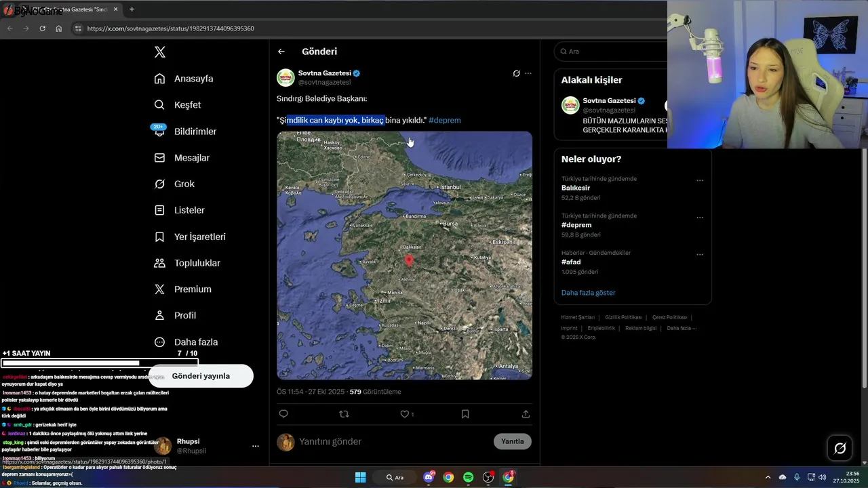Open the post's three-dot more menu
Viewport: 868px width, 488px height.
528,73
